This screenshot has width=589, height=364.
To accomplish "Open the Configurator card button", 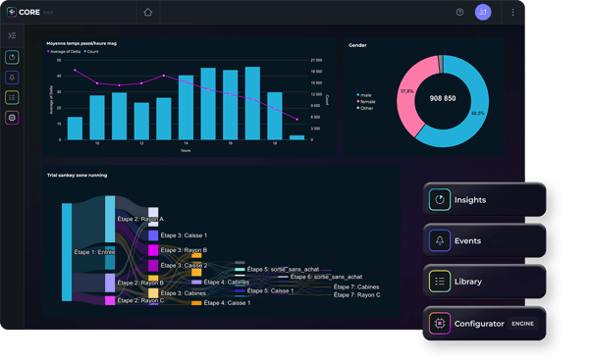I will 484,324.
